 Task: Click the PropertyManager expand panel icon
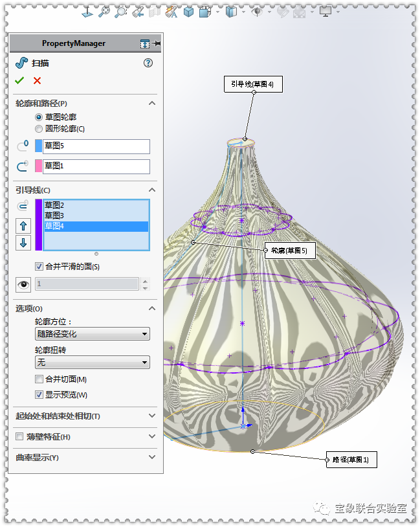click(145, 43)
